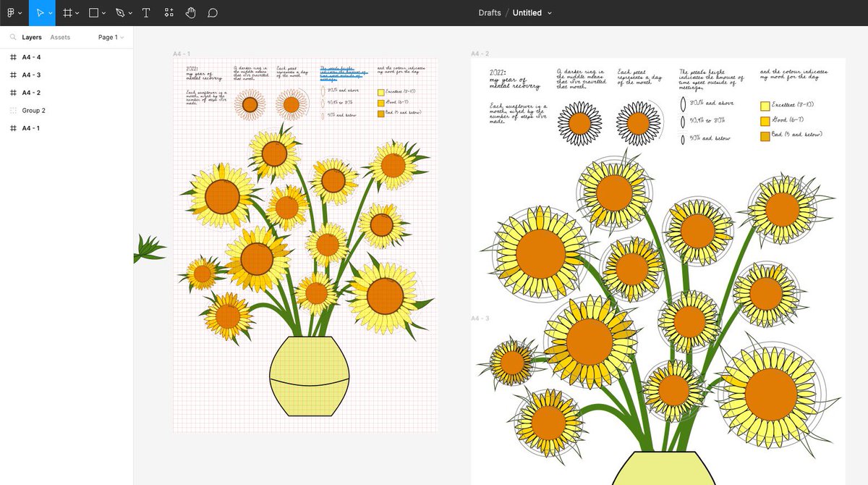Select the A4 - 2 layer

(x=67, y=93)
